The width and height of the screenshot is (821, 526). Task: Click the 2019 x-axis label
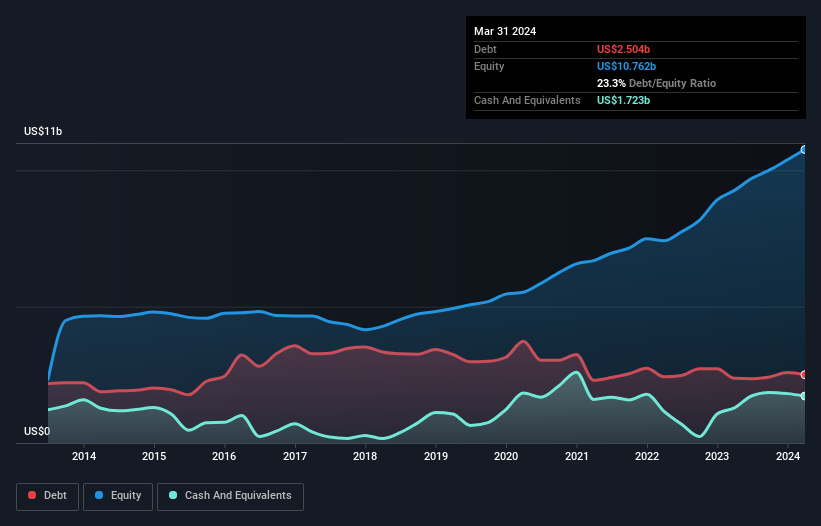coord(436,456)
